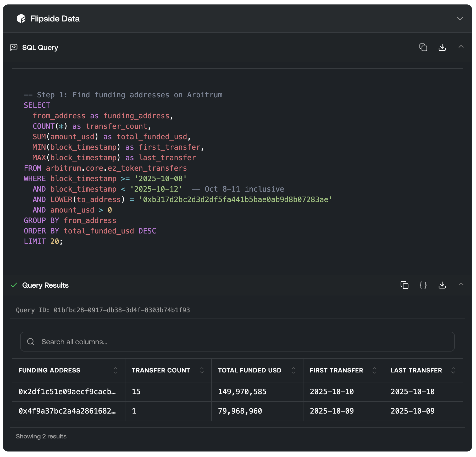Image resolution: width=476 pixels, height=457 pixels.
Task: Click the 'LIMIT 20;' line
Action: click(x=43, y=241)
